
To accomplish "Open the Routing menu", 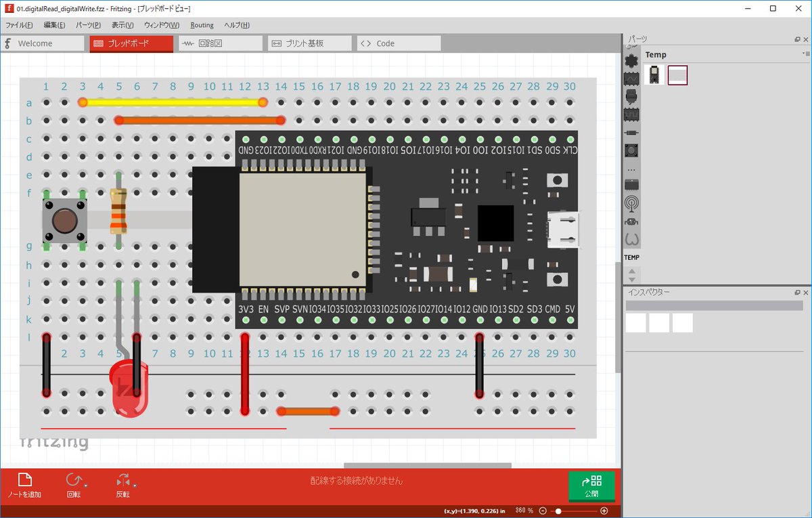I will (202, 25).
